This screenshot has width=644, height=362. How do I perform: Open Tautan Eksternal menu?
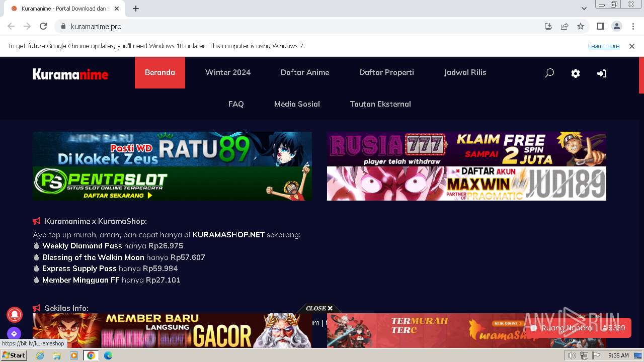[380, 104]
